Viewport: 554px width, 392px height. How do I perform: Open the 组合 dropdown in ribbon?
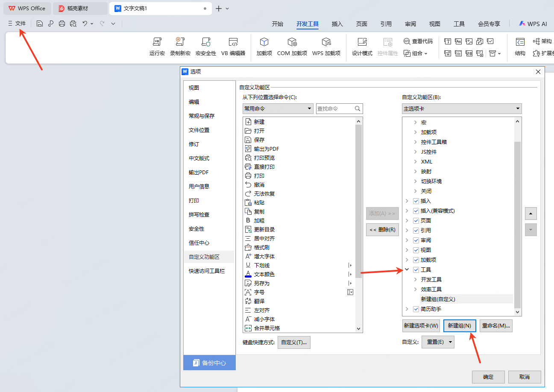click(416, 53)
